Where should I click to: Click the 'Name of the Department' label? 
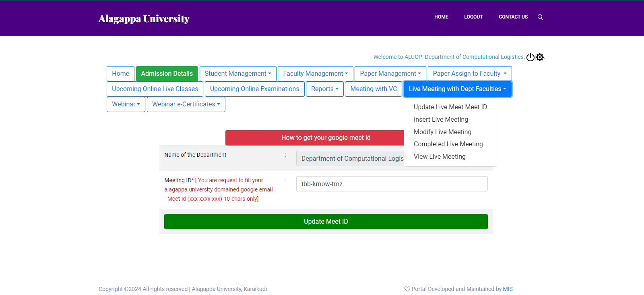click(195, 155)
